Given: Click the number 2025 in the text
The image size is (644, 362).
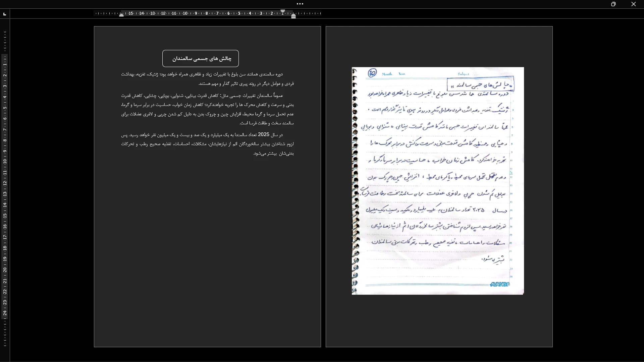Looking at the screenshot, I should 264,135.
